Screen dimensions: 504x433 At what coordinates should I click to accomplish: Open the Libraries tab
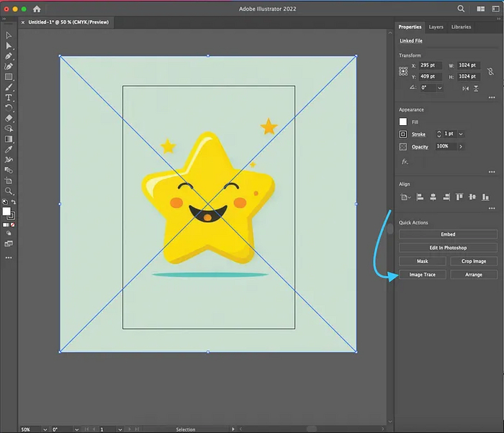(x=461, y=27)
